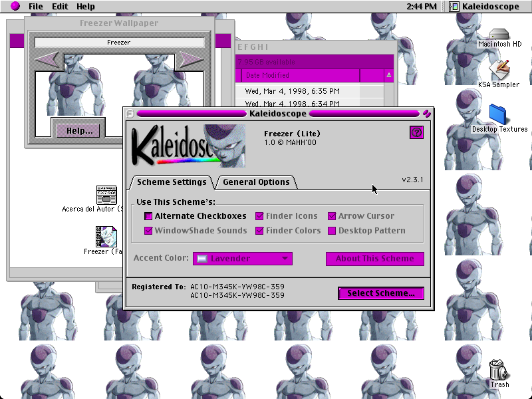
Task: Click the 7.95 GB available status text
Action: coord(267,62)
